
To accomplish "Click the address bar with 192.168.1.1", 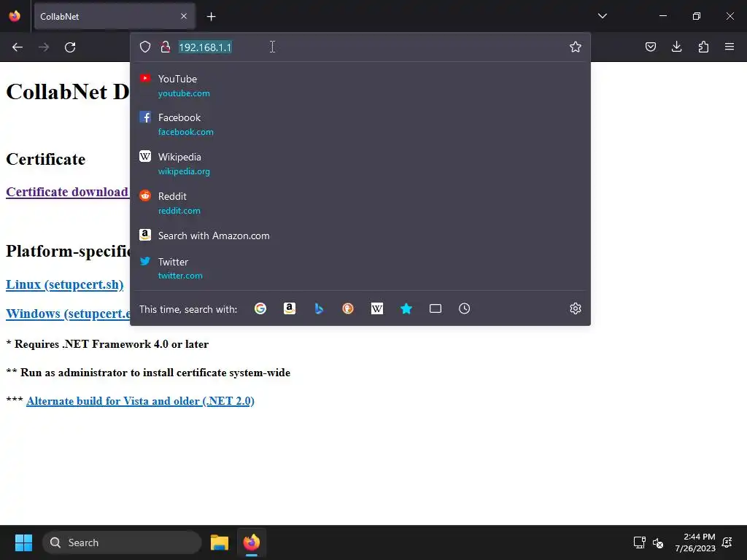I will point(360,47).
